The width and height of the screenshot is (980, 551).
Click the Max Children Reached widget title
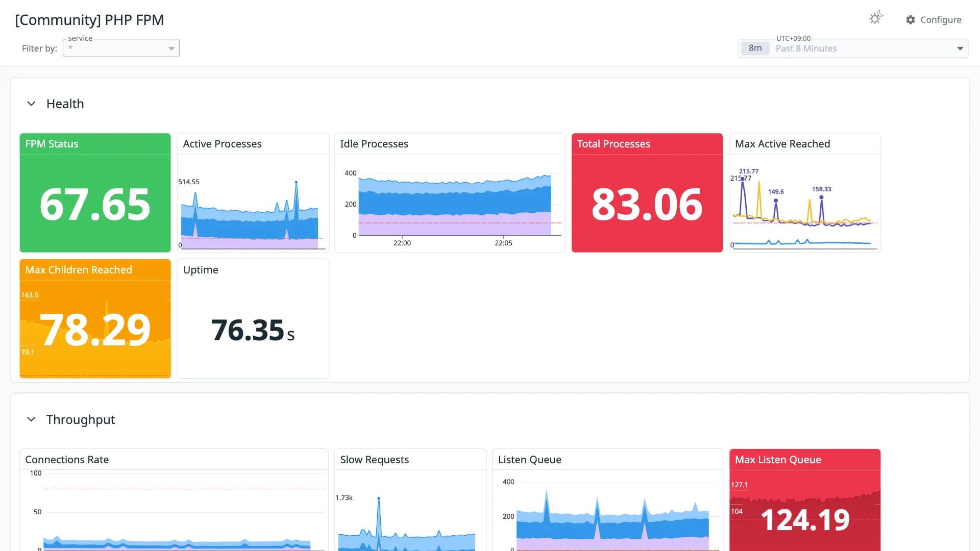coord(79,270)
